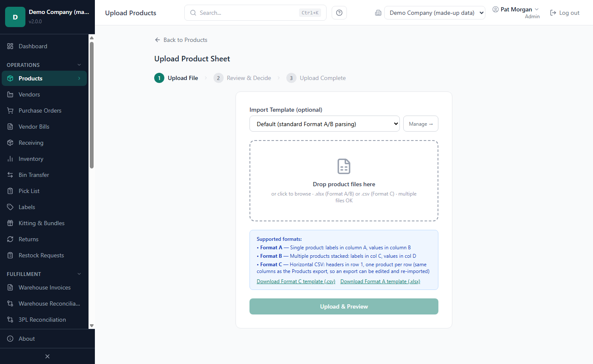Open help via question mark icon
Image resolution: width=593 pixels, height=364 pixels.
[x=339, y=13]
